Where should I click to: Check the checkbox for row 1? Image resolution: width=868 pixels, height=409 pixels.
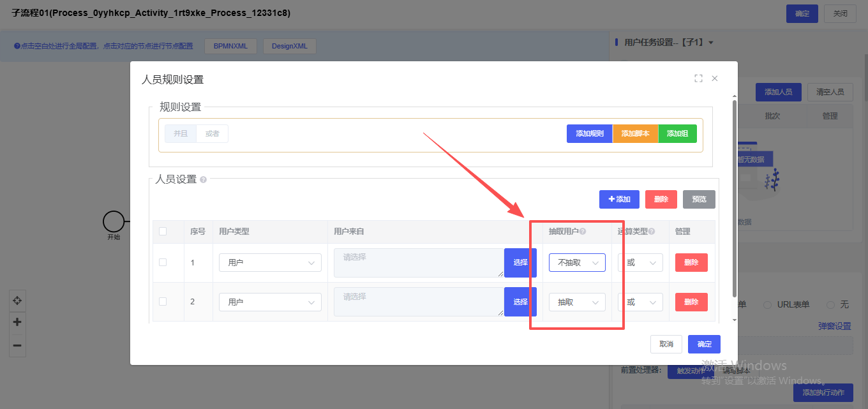[163, 262]
